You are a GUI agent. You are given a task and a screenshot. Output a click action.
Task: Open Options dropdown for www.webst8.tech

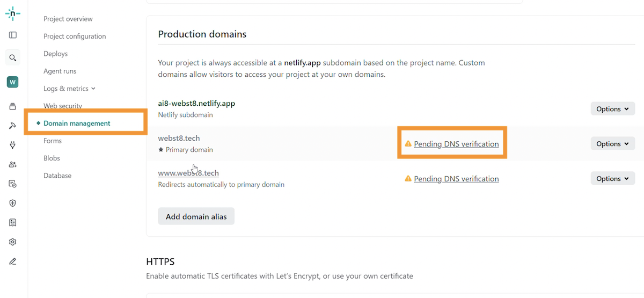click(x=612, y=179)
